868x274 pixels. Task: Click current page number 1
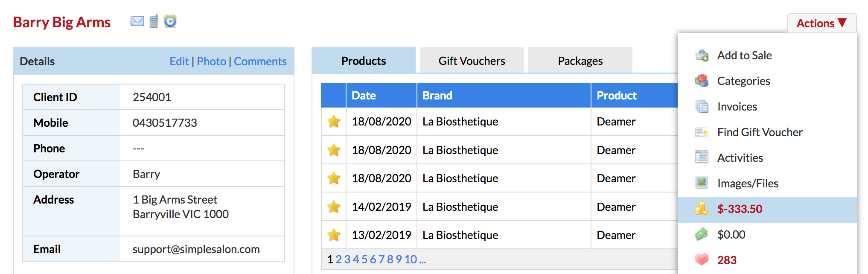point(330,259)
